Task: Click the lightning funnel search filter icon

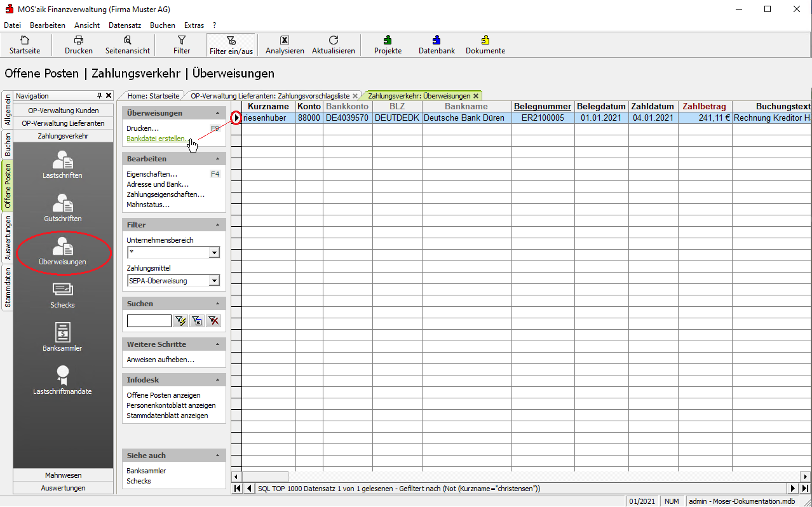Action: pos(180,321)
